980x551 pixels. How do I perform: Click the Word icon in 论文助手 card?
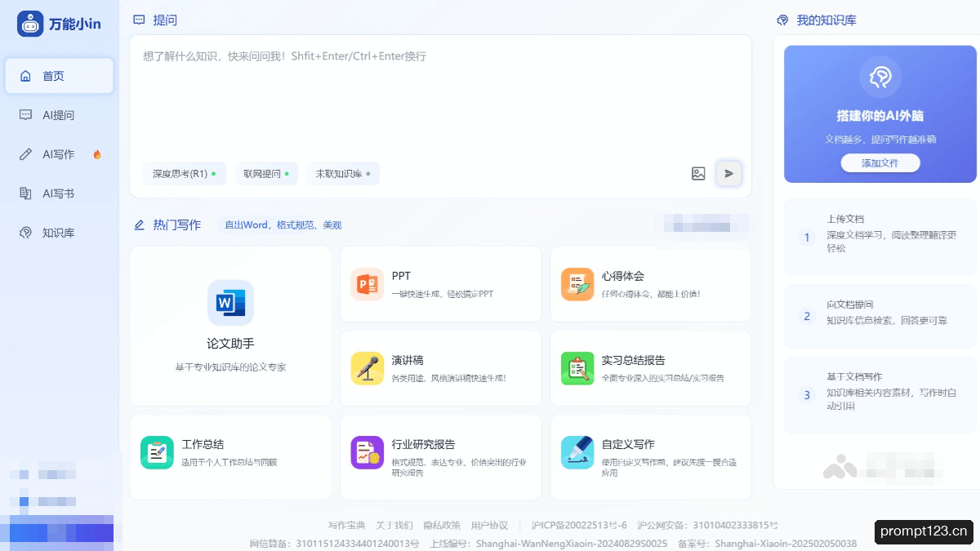click(x=230, y=303)
